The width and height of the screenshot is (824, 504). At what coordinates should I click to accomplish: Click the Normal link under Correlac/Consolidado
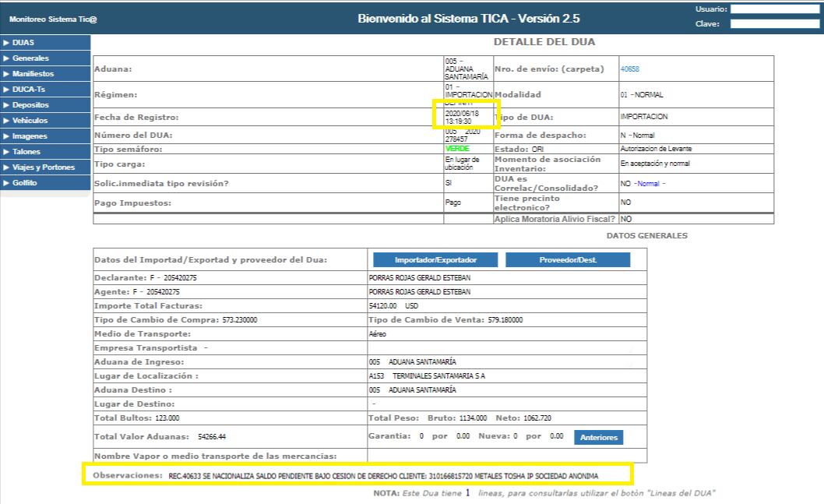click(x=649, y=184)
